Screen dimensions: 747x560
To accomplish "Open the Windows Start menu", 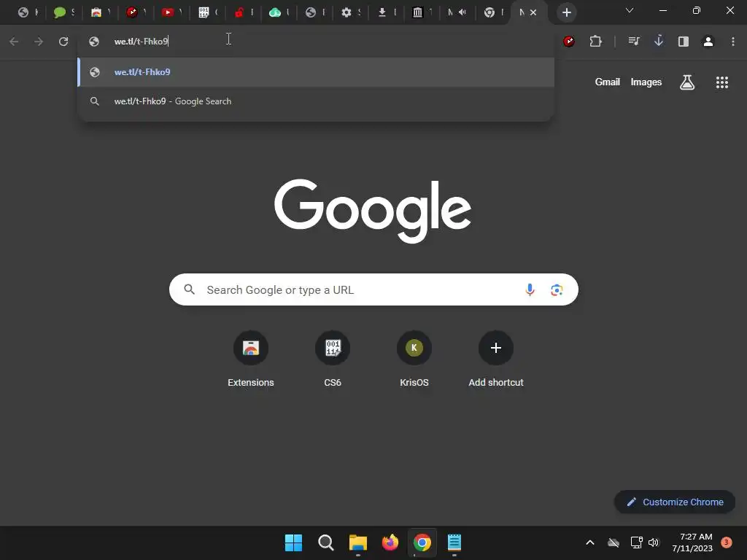I will point(293,542).
